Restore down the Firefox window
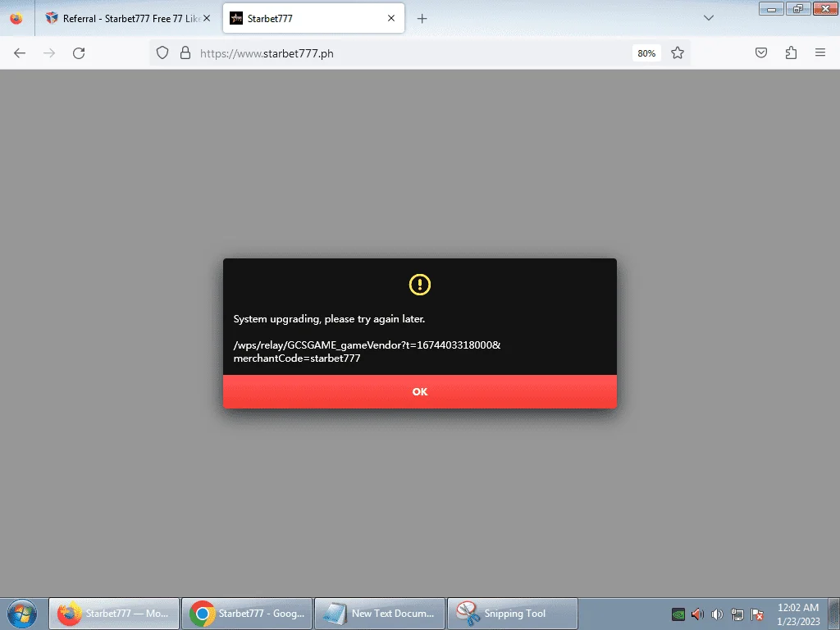Screen dimensions: 840x630 (x=798, y=8)
